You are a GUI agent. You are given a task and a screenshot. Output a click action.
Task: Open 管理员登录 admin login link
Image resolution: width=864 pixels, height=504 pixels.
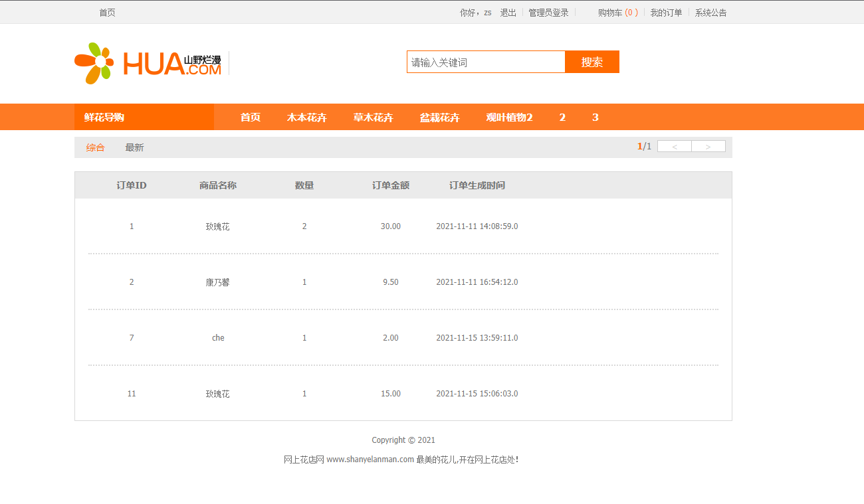tap(548, 13)
